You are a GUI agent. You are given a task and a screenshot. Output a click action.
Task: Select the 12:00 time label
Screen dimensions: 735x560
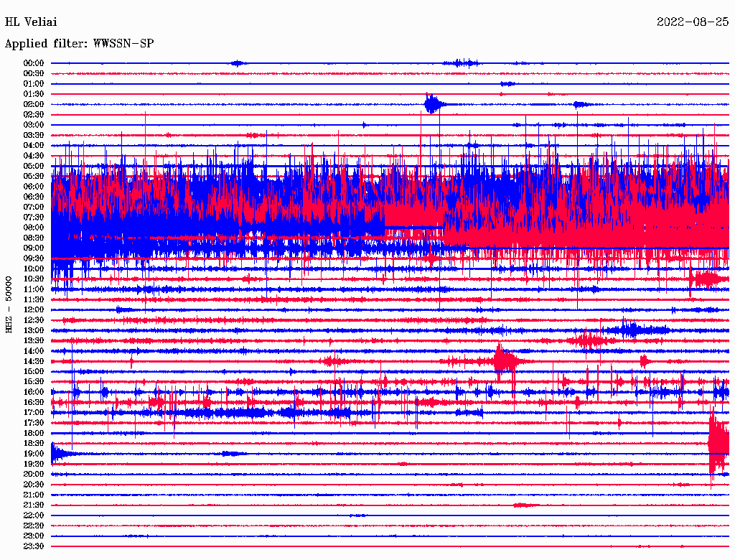tap(34, 310)
